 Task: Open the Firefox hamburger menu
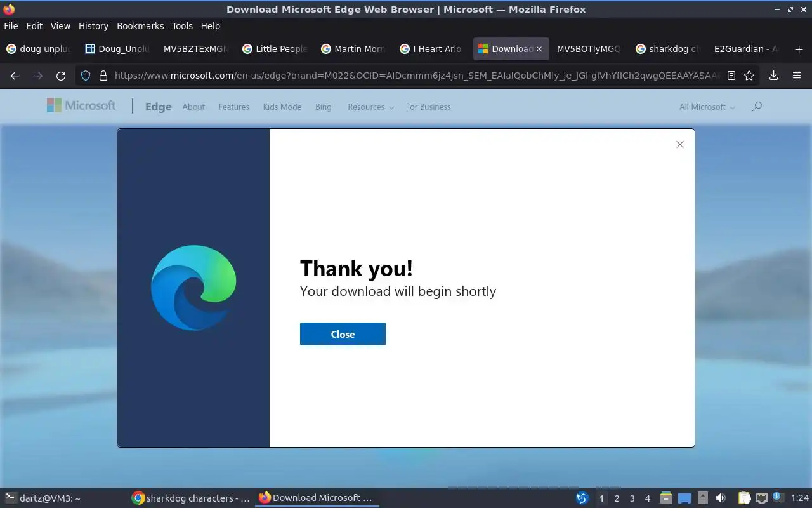pos(797,76)
